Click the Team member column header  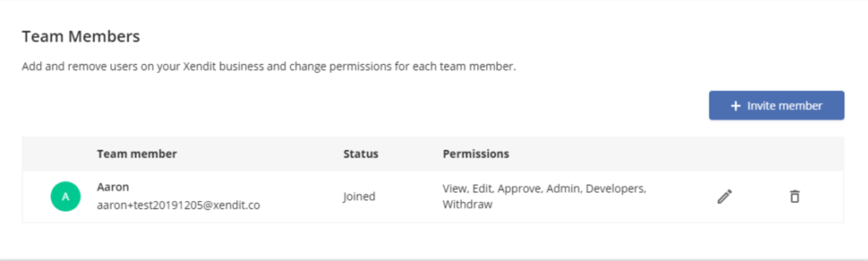(x=137, y=154)
